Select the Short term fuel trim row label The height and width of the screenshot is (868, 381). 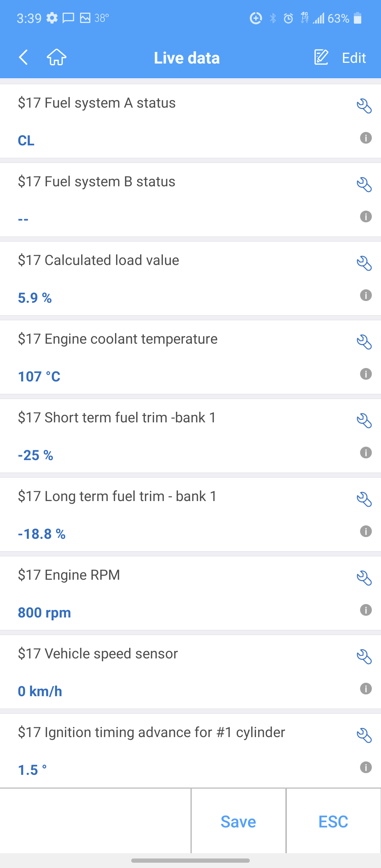[117, 417]
